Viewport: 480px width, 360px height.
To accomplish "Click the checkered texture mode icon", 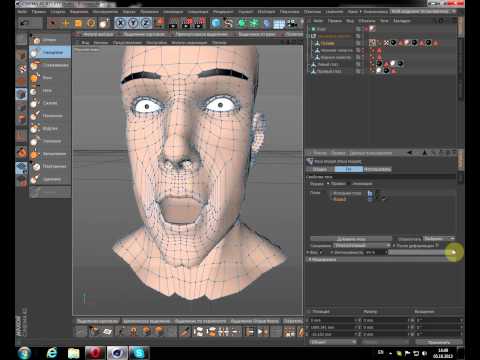I will coord(22,68).
